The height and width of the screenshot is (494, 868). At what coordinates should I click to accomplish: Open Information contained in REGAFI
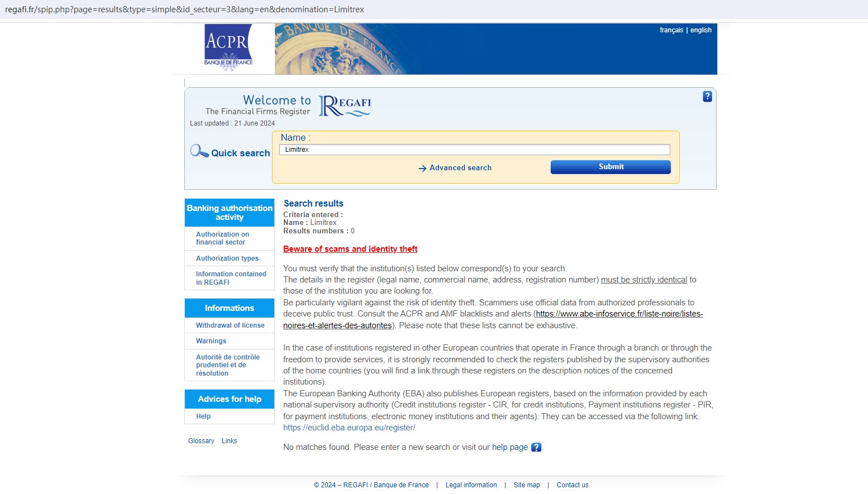click(x=231, y=278)
